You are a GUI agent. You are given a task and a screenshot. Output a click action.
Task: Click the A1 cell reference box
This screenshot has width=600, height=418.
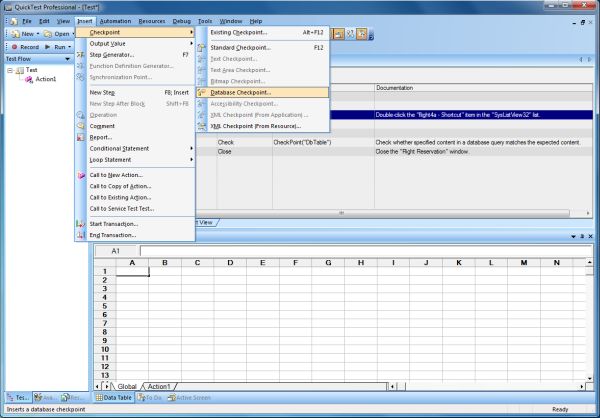(116, 251)
